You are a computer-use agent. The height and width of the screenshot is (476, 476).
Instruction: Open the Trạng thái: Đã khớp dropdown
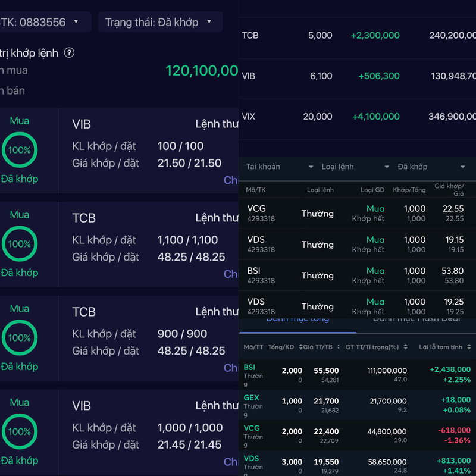tap(160, 22)
